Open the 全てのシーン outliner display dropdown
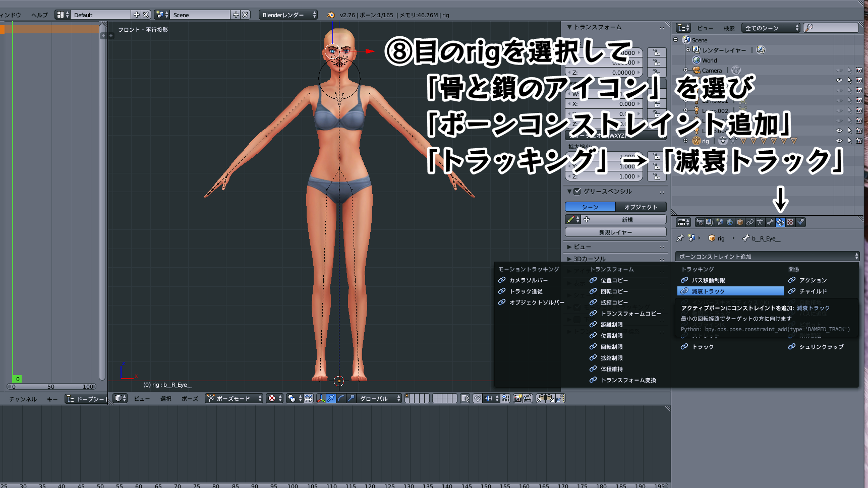The width and height of the screenshot is (868, 488). tap(771, 28)
